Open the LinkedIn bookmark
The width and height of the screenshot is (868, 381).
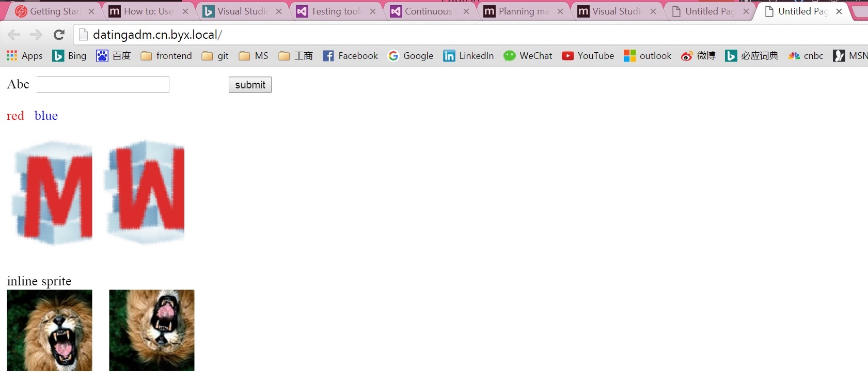coord(468,56)
